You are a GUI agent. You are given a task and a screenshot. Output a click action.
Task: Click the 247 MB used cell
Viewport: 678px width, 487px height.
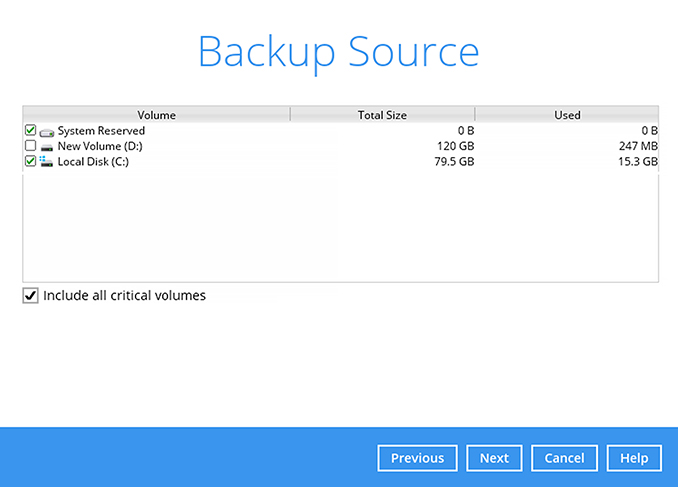[x=638, y=146]
